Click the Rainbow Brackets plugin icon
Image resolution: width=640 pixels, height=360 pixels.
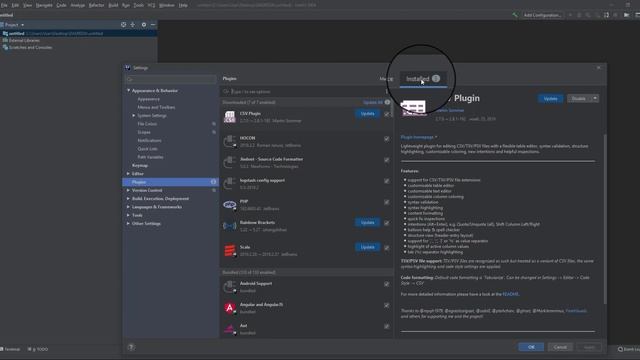(x=230, y=226)
